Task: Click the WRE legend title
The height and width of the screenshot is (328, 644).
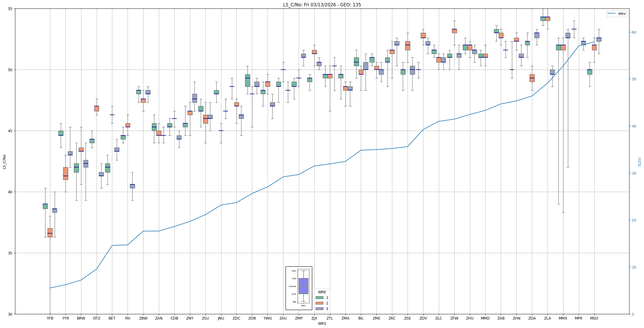Action: [322, 292]
